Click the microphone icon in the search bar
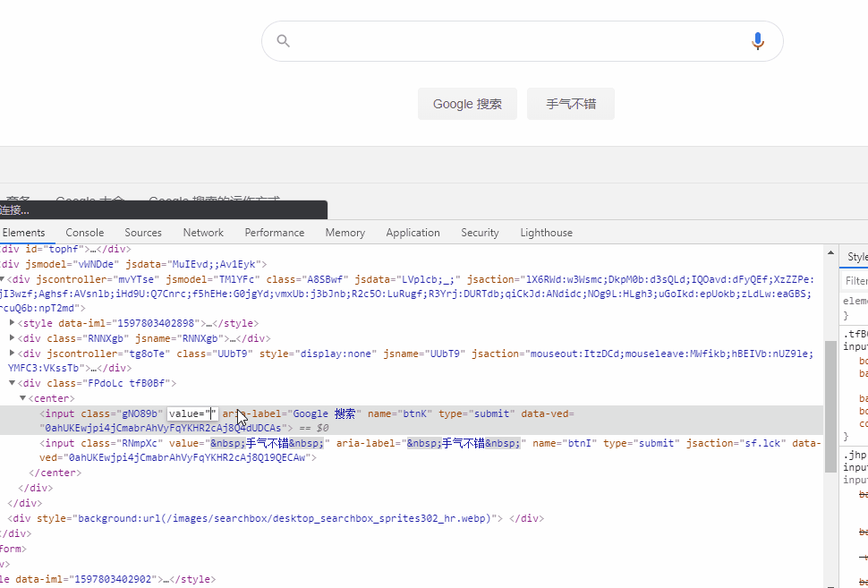 757,41
